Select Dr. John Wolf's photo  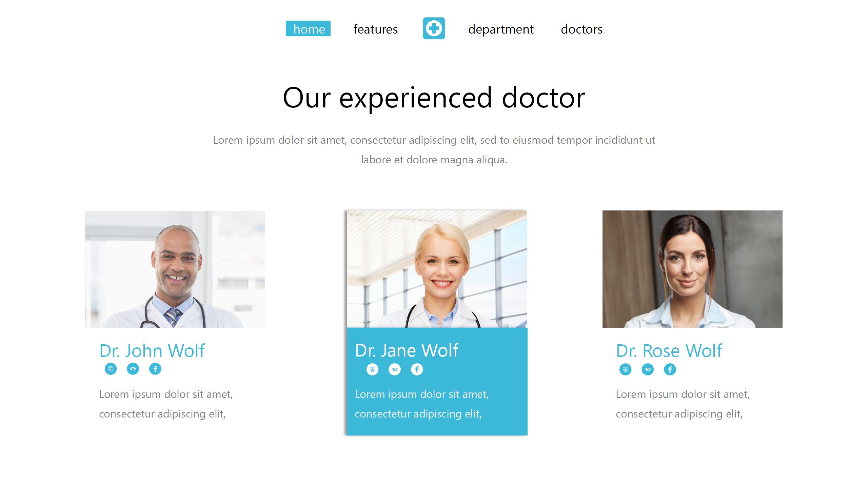[175, 269]
